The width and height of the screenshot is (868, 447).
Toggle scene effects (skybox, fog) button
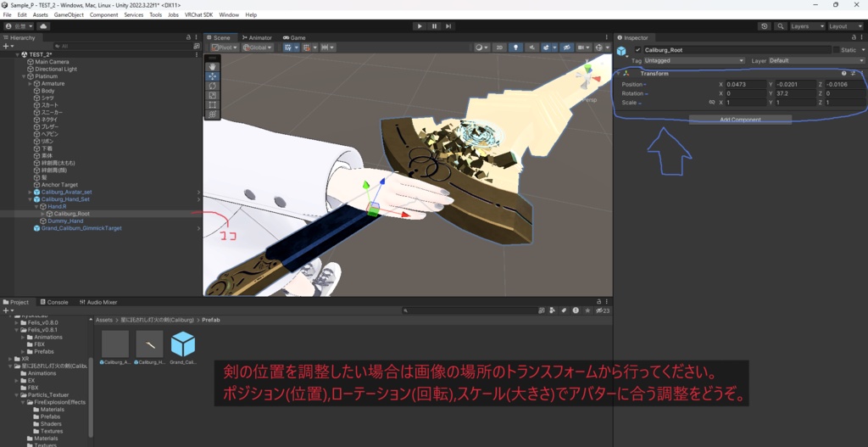(x=548, y=47)
